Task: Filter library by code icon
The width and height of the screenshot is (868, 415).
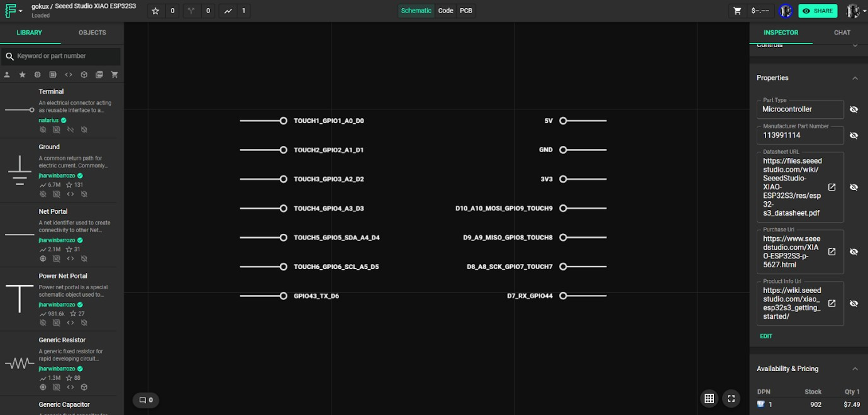Action: [x=69, y=75]
